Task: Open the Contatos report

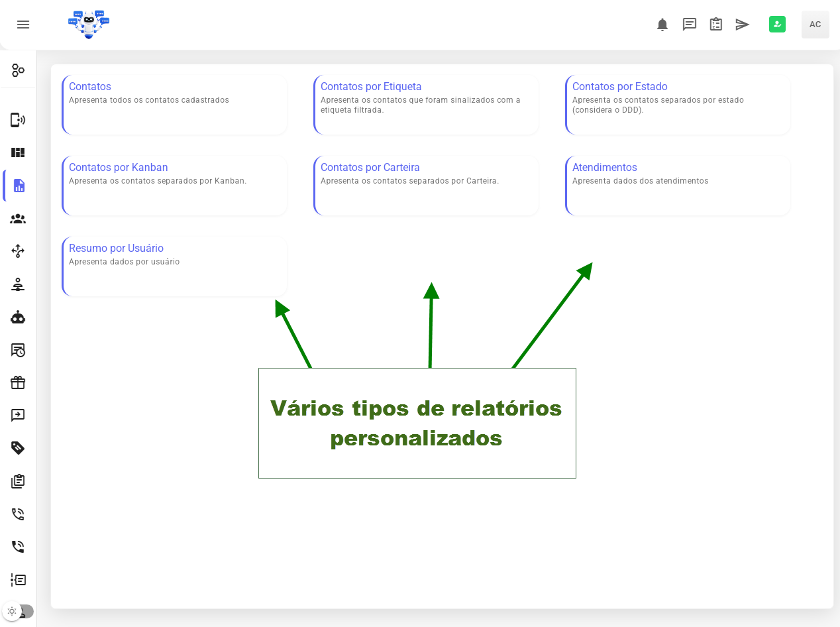Action: (175, 105)
